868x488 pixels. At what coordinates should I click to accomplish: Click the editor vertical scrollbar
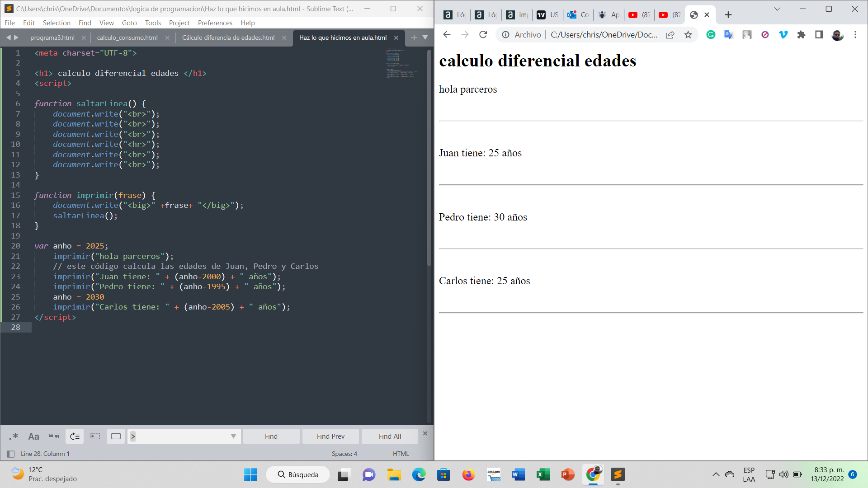(429, 157)
